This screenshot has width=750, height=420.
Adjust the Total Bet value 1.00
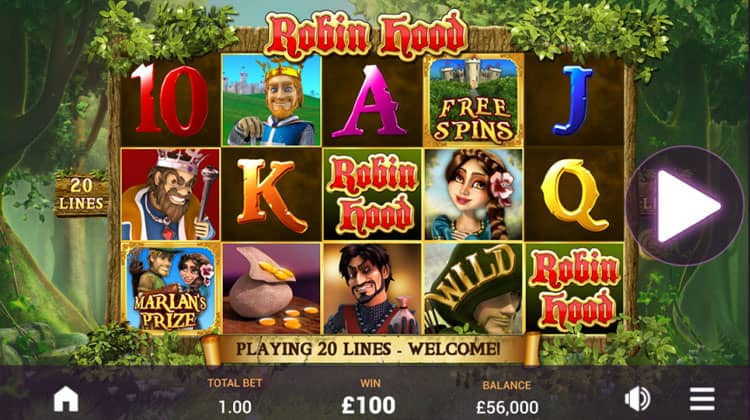[x=235, y=407]
